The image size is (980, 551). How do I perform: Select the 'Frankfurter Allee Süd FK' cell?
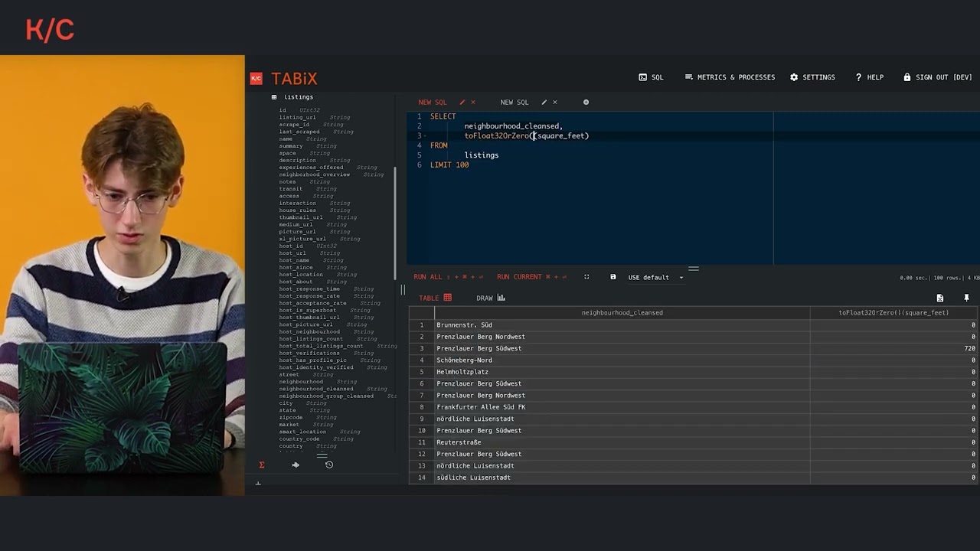[x=622, y=407]
